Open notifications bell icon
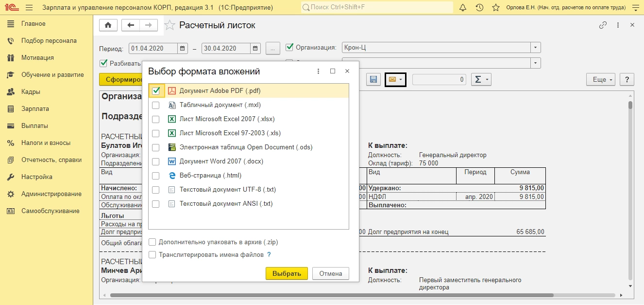This screenshot has width=644, height=305. pyautogui.click(x=463, y=8)
